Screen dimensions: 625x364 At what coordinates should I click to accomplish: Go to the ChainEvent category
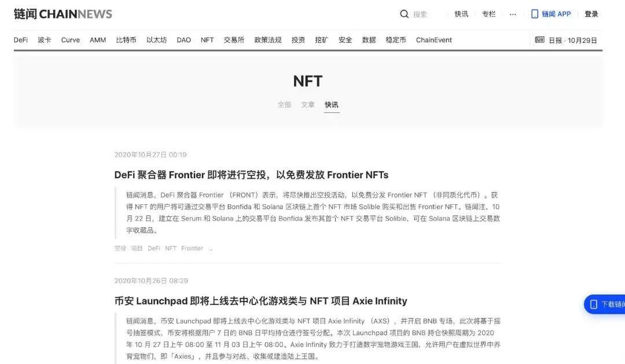pyautogui.click(x=433, y=40)
